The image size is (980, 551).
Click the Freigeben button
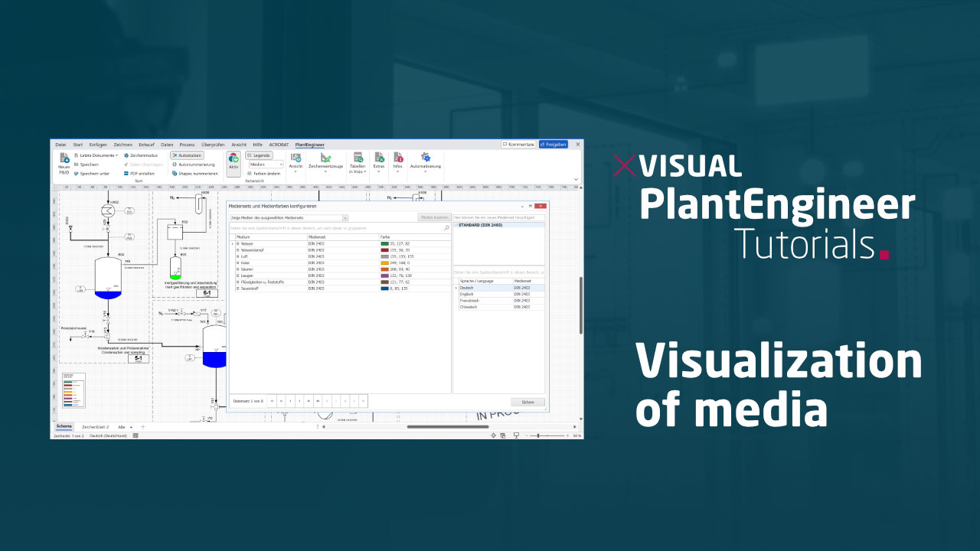coord(553,144)
